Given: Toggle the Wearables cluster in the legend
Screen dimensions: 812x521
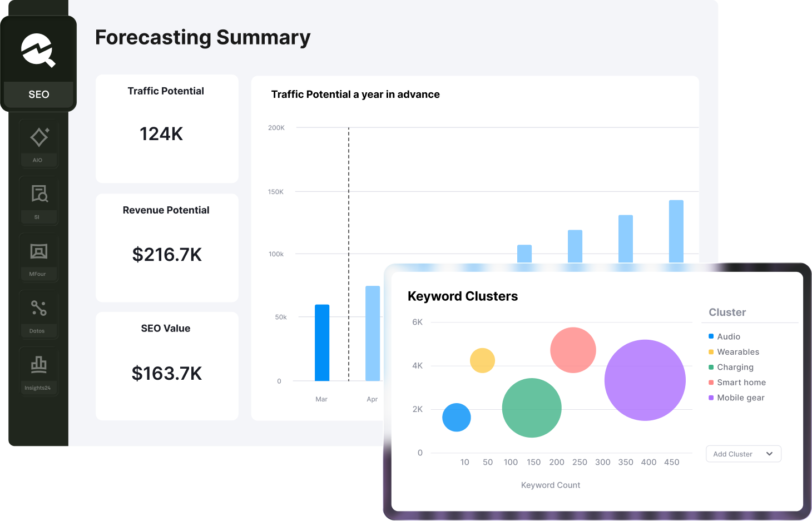Looking at the screenshot, I should 738,352.
